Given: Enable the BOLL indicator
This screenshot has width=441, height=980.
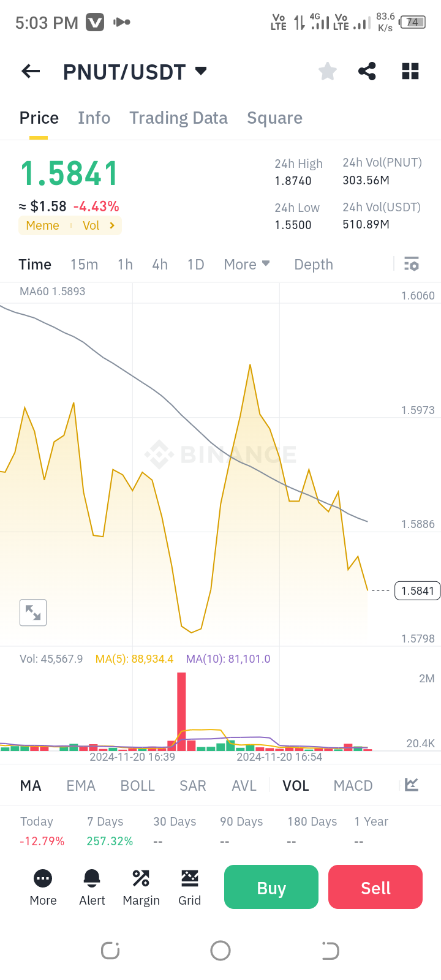Looking at the screenshot, I should [x=138, y=786].
